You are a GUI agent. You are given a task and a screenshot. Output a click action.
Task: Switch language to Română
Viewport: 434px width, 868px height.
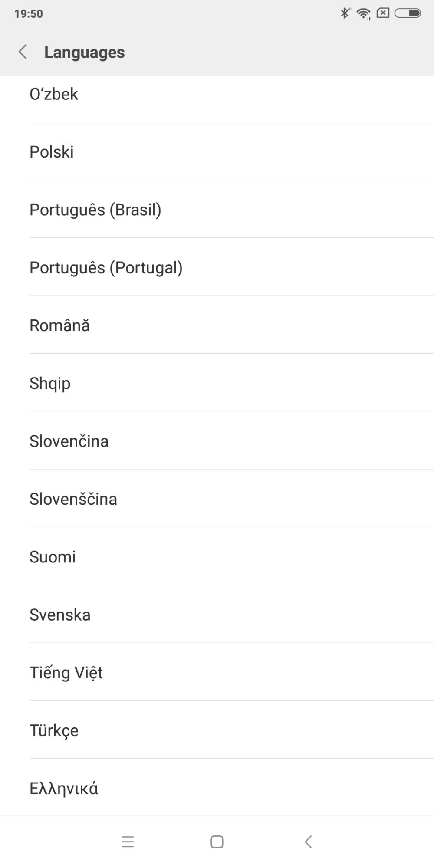59,325
